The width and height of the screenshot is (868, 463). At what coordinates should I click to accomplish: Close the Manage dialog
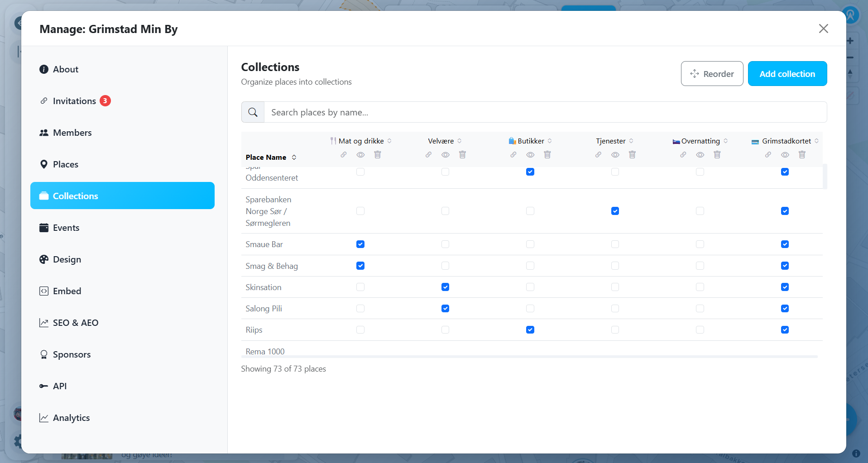(x=824, y=29)
